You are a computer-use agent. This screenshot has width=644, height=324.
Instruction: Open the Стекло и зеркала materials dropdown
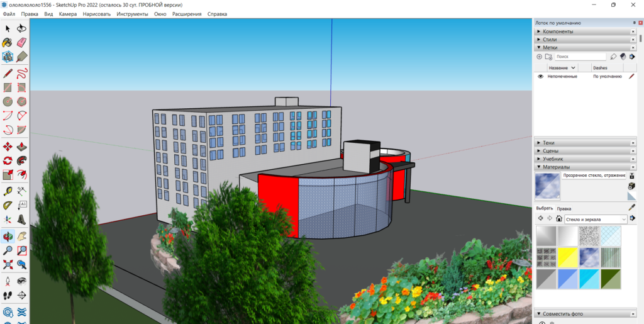596,220
